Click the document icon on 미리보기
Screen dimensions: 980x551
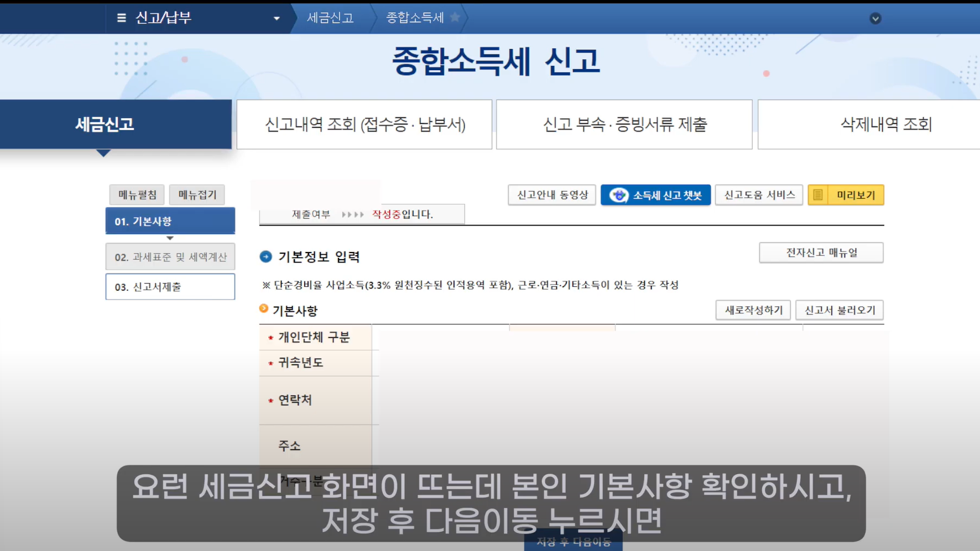coord(818,195)
